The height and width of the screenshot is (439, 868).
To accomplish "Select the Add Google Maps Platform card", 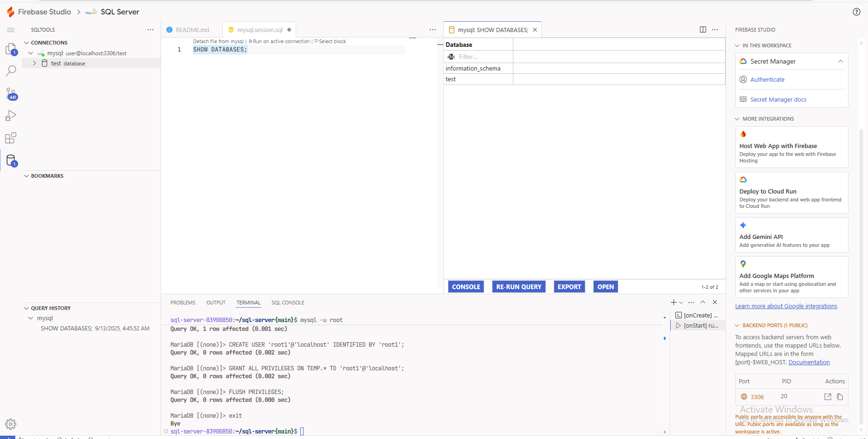I will pyautogui.click(x=791, y=277).
